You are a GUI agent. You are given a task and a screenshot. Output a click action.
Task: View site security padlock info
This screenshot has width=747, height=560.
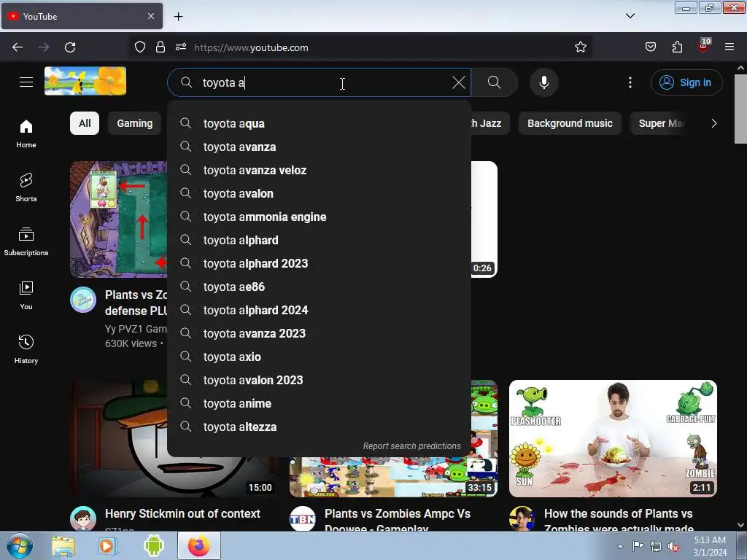pos(160,47)
